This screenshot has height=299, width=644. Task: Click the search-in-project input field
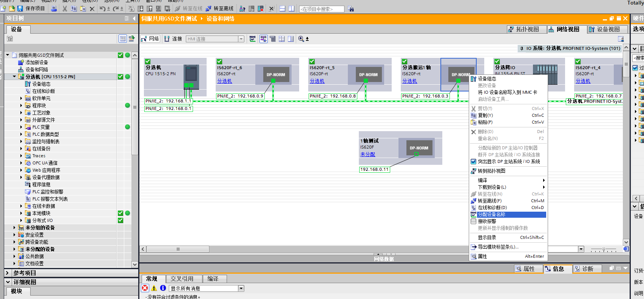[321, 9]
